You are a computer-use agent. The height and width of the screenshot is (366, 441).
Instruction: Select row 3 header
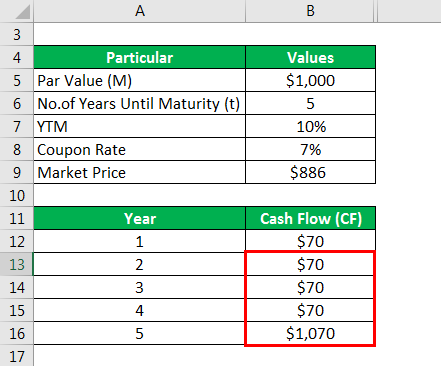17,34
